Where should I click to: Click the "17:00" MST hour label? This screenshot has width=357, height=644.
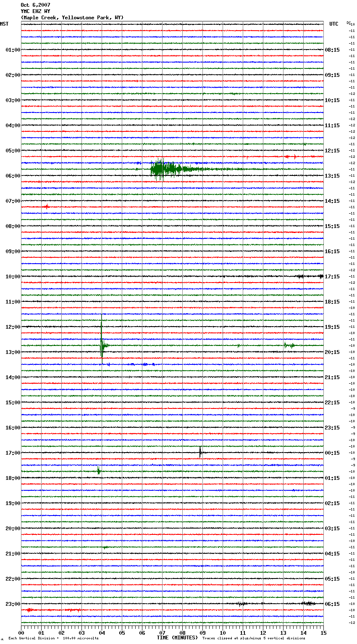click(x=13, y=453)
